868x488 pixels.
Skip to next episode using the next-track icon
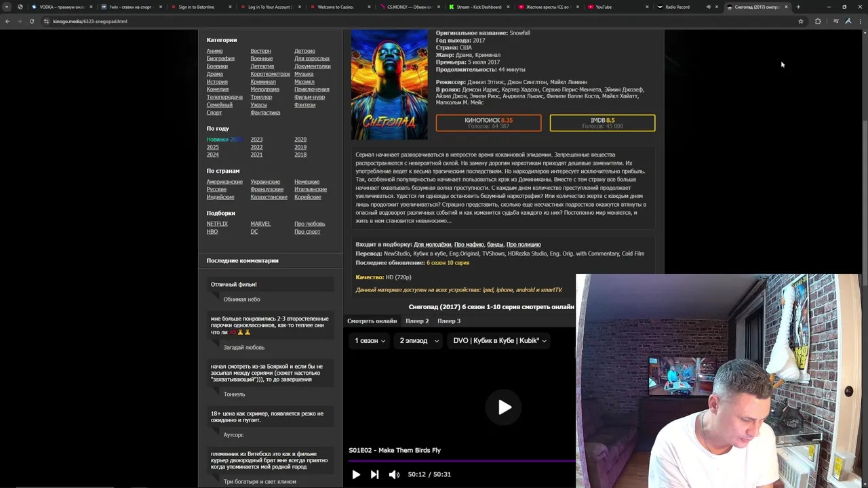tap(374, 474)
